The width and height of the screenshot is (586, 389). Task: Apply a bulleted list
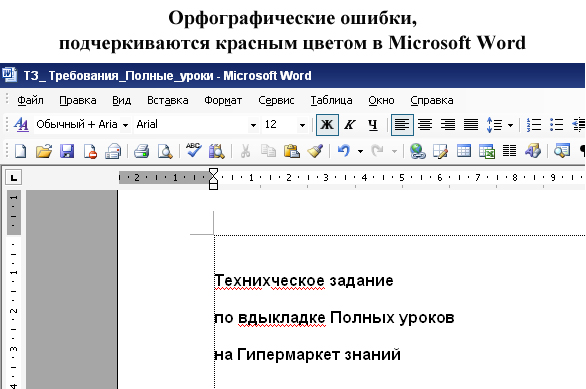pos(556,124)
